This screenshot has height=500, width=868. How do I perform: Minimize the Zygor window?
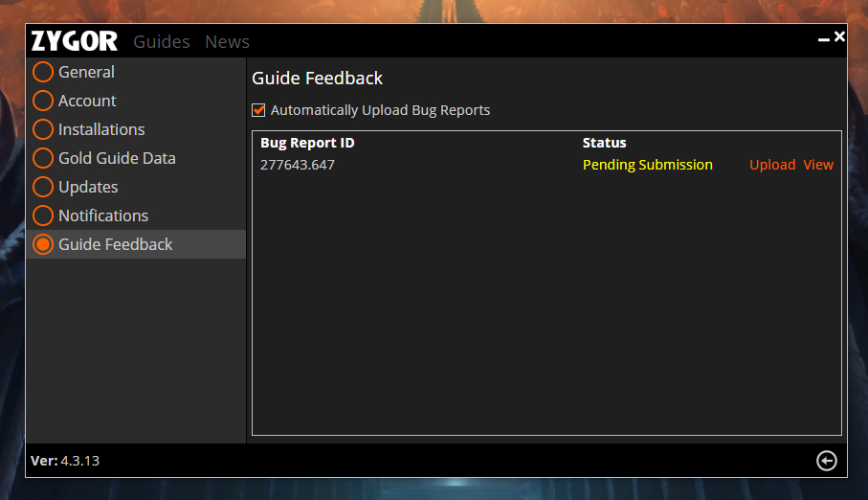[x=824, y=39]
